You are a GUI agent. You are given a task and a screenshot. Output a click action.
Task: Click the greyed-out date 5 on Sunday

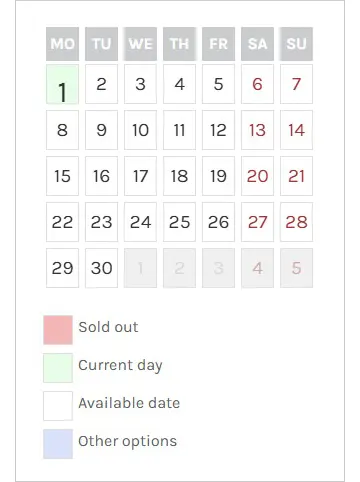pos(296,268)
